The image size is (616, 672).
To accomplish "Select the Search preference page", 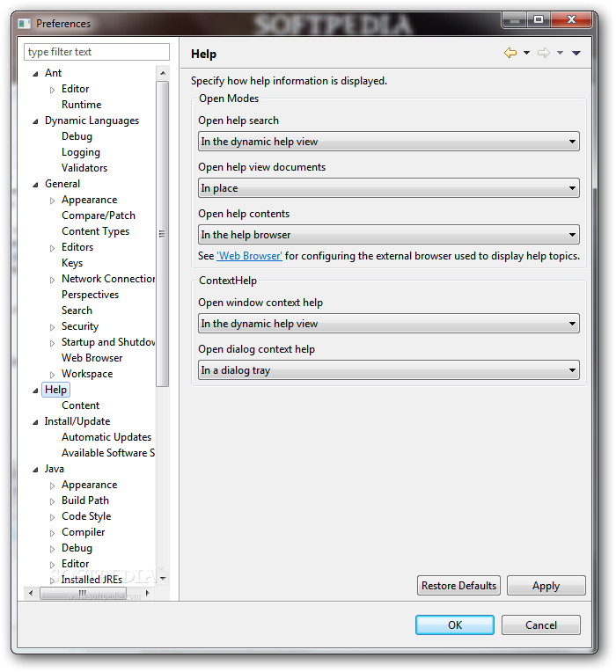I will [x=77, y=310].
